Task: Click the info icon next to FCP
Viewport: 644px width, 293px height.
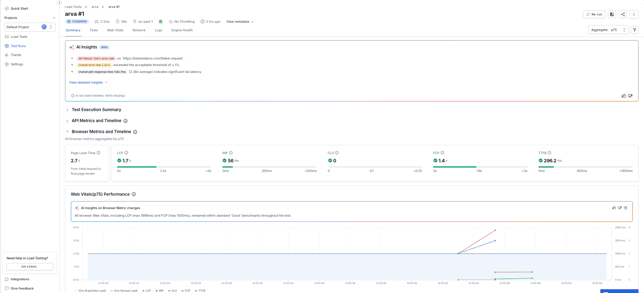Action: click(x=442, y=153)
